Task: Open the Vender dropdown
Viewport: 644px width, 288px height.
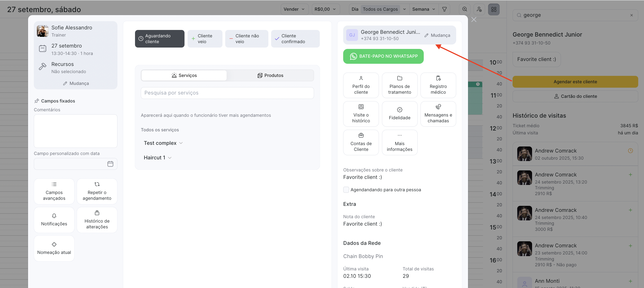Action: click(294, 9)
